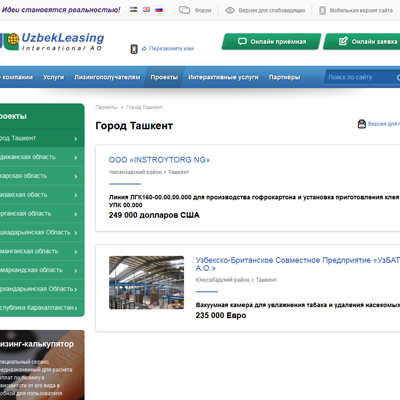Viewport: 400px width, 400px height.
Task: Switch site language to English flag
Action: [146, 10]
